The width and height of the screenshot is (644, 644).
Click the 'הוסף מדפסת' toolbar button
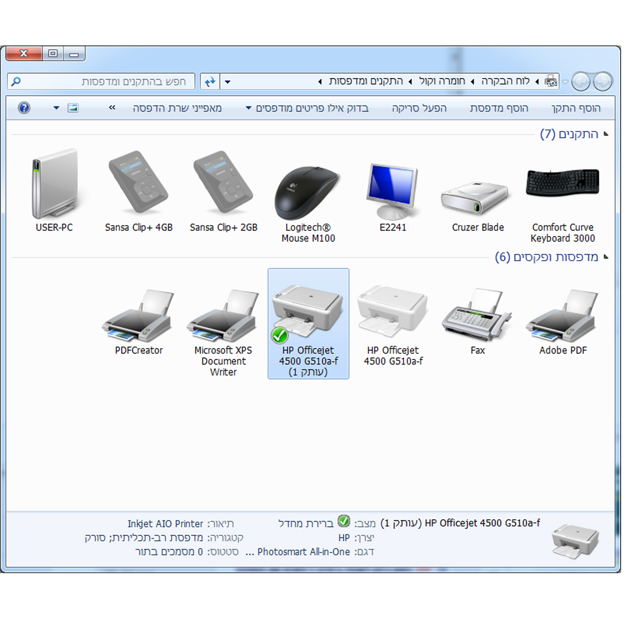pos(499,108)
